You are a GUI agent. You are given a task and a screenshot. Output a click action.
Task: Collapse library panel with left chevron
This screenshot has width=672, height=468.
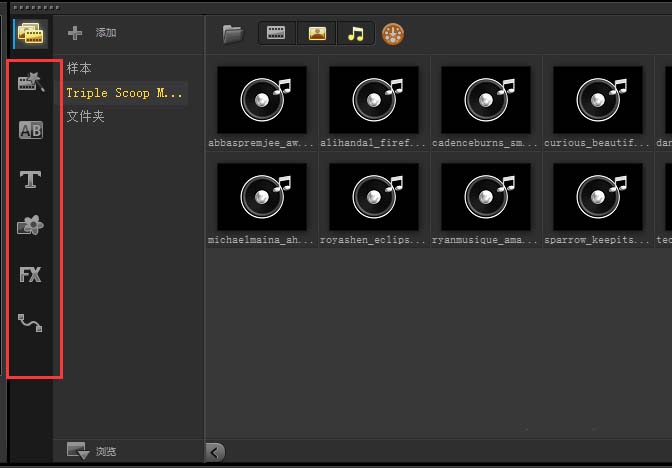pos(215,452)
